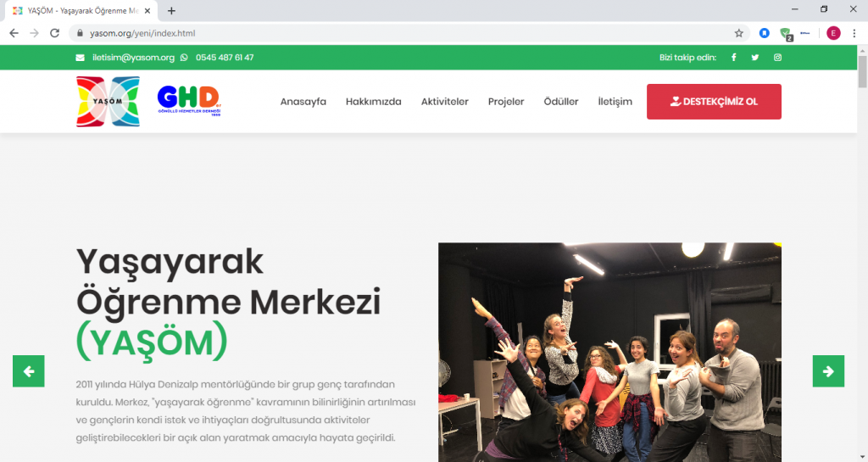Show the previous slide with the left arrow

point(29,371)
